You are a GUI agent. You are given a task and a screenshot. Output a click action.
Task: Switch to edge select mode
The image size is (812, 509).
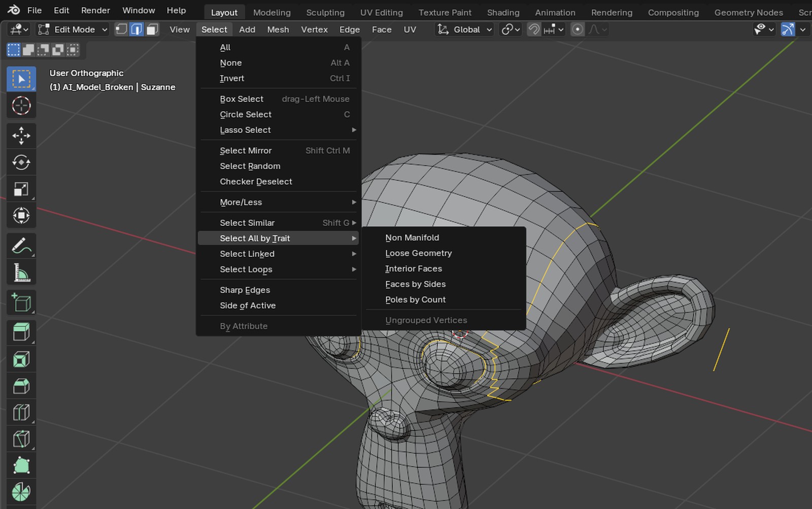tap(137, 29)
